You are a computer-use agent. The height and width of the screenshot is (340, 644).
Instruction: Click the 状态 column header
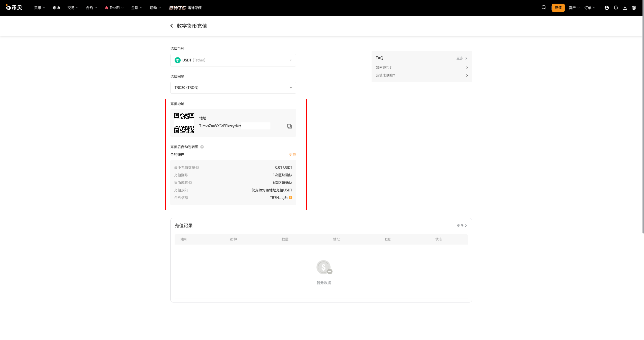pyautogui.click(x=438, y=239)
